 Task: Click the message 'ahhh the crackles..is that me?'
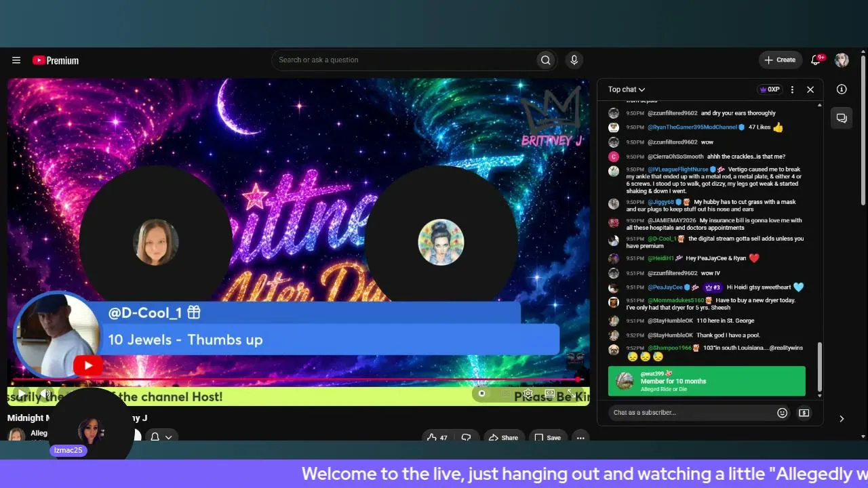[x=746, y=157]
